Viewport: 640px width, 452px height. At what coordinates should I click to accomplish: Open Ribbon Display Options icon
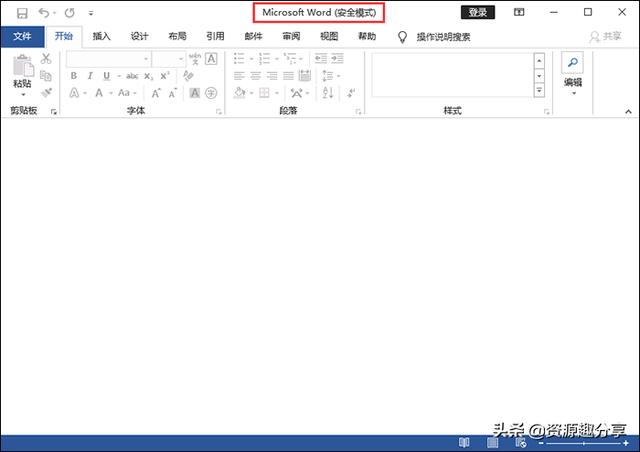click(519, 12)
